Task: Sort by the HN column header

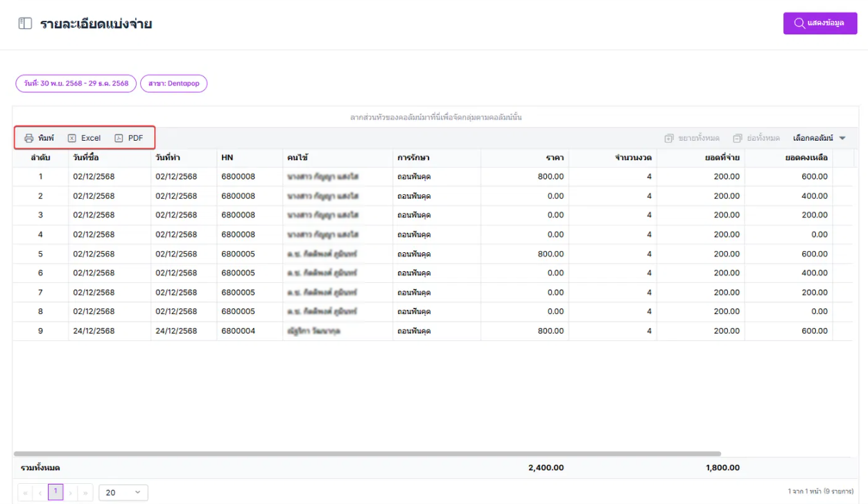Action: [x=250, y=158]
